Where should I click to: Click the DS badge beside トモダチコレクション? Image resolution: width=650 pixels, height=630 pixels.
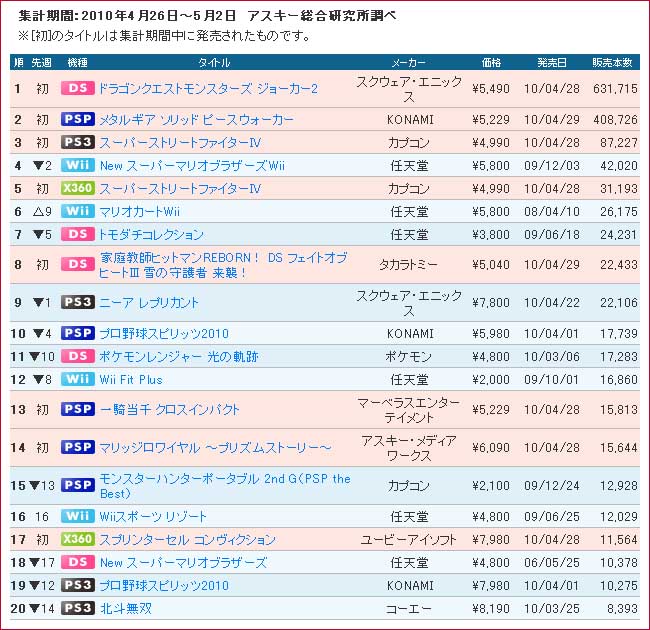[x=78, y=234]
